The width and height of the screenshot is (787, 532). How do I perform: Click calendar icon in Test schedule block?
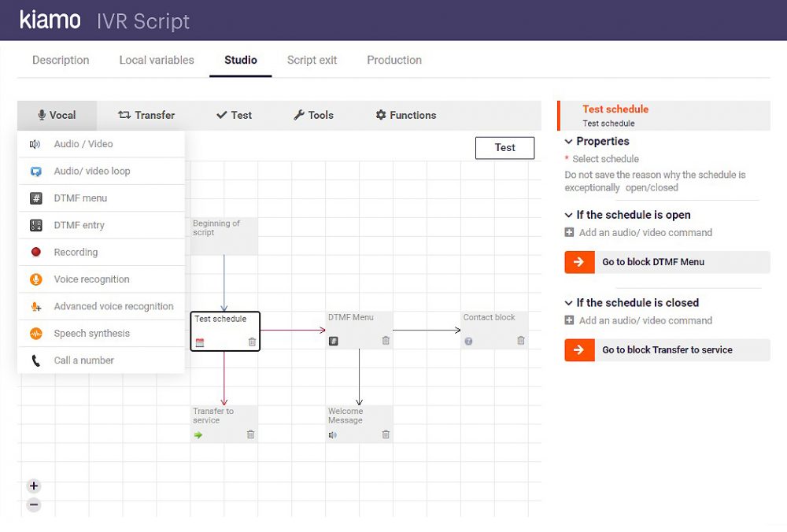click(x=200, y=343)
